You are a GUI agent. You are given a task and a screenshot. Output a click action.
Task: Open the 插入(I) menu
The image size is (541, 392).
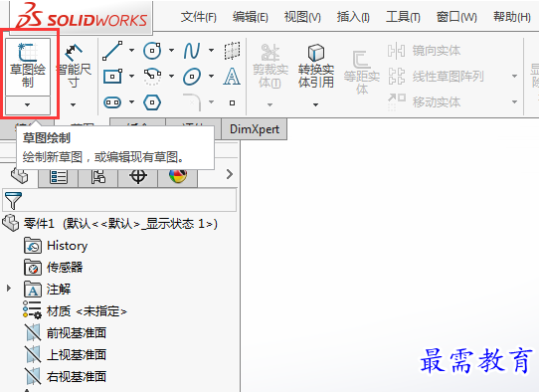pos(353,17)
